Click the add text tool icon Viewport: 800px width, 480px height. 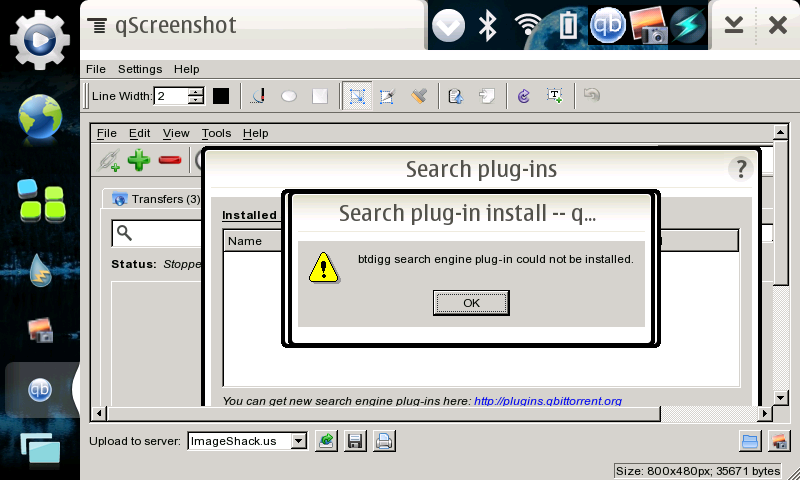click(555, 95)
